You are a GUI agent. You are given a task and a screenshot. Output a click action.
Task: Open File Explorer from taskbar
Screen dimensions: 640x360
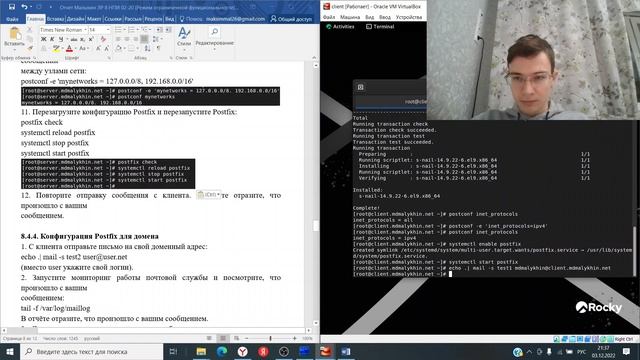(x=201, y=351)
